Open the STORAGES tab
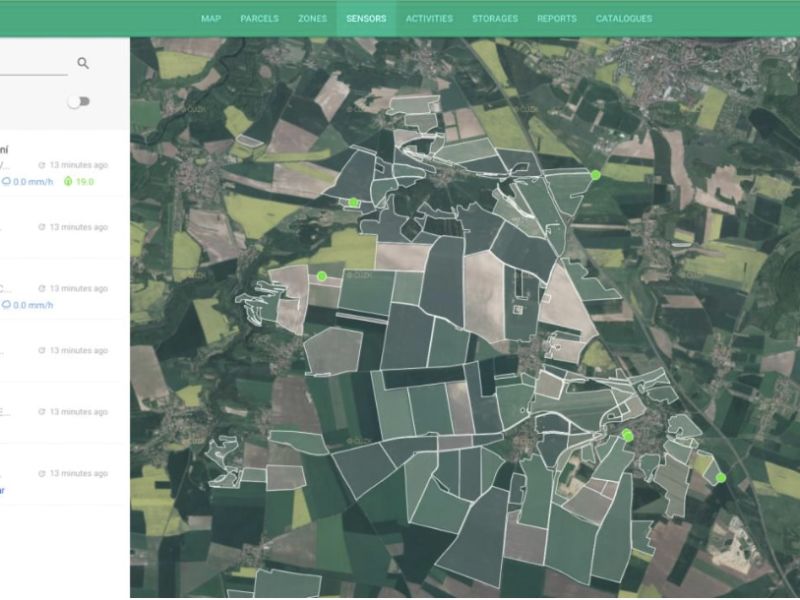The width and height of the screenshot is (800, 600). pyautogui.click(x=495, y=19)
